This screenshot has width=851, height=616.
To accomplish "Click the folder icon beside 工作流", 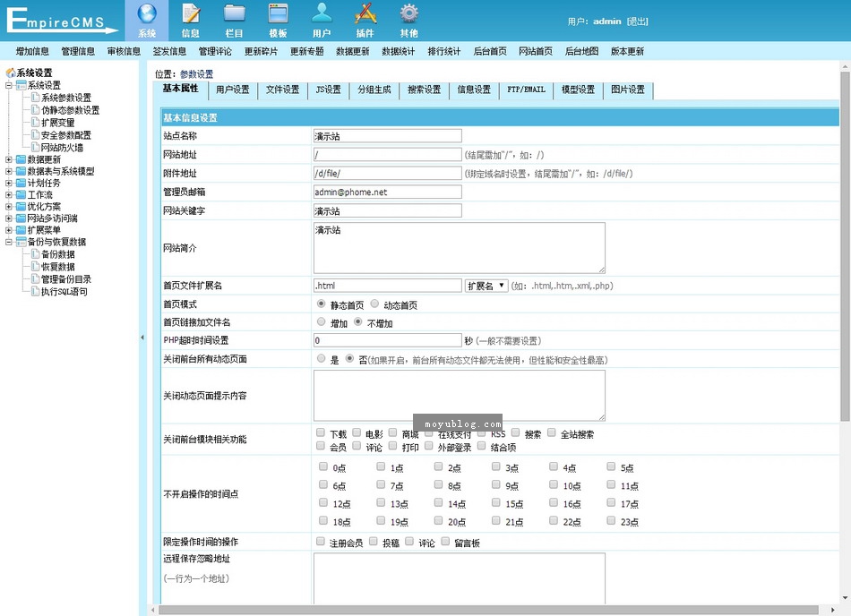I will (21, 195).
